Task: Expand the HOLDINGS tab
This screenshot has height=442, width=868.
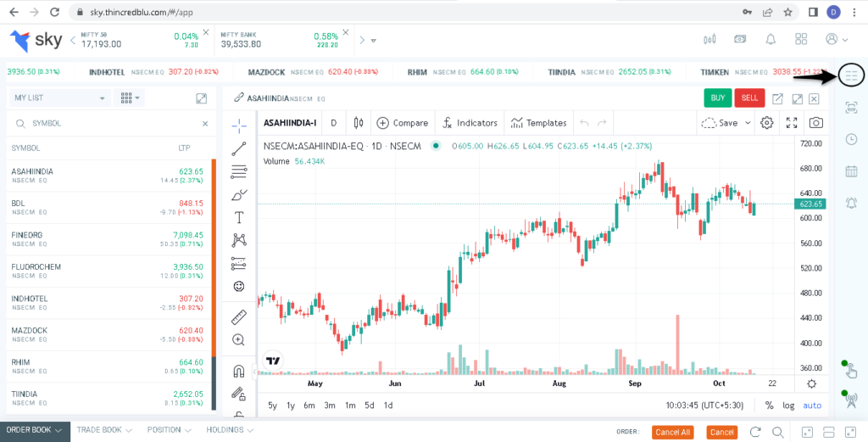Action: pos(230,430)
